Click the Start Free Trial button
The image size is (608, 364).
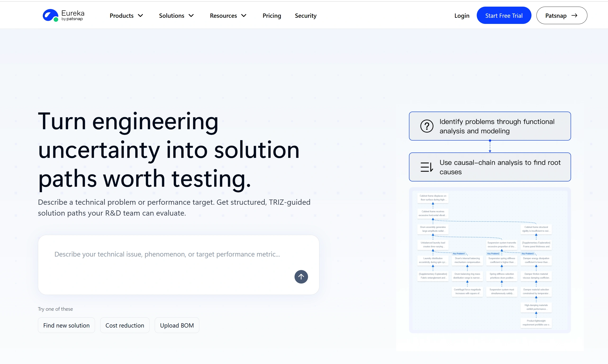tap(504, 15)
